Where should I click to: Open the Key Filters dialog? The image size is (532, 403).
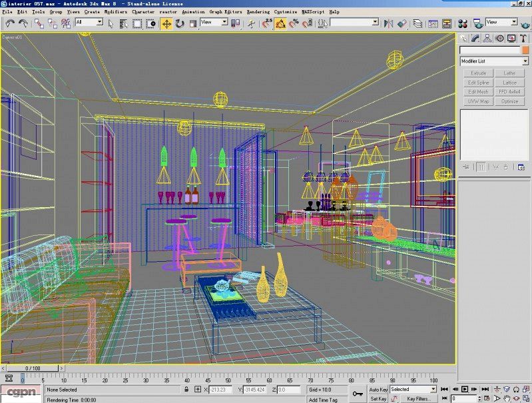(418, 399)
